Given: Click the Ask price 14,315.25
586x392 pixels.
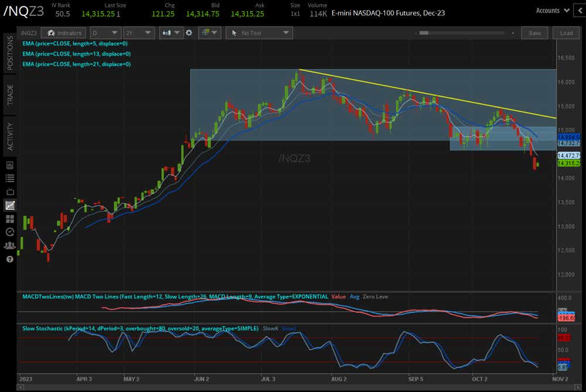Looking at the screenshot, I should tap(247, 14).
